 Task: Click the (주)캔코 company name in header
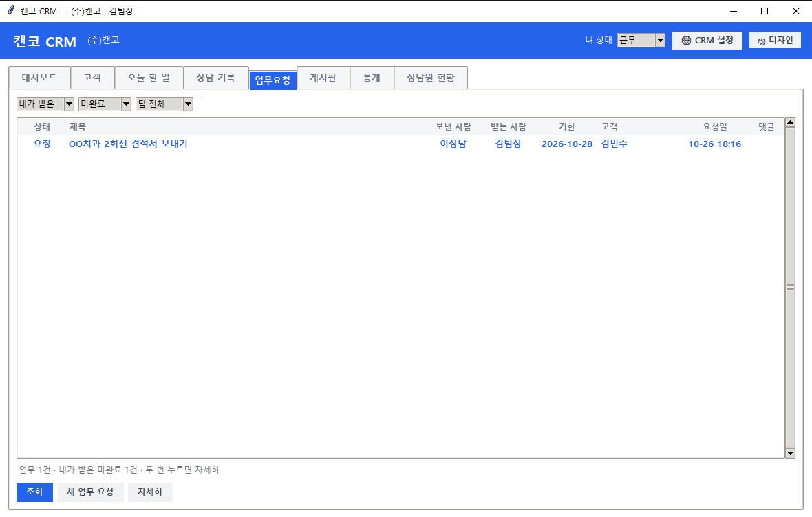click(x=104, y=40)
